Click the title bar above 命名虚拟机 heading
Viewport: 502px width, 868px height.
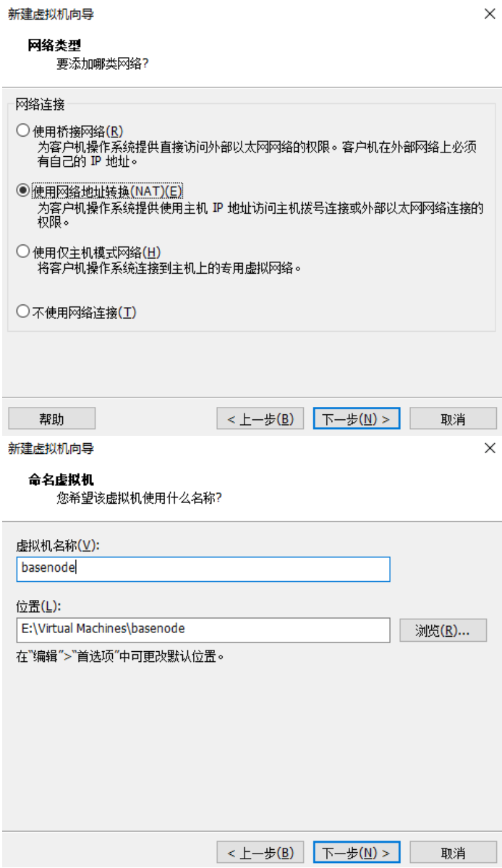(217, 449)
